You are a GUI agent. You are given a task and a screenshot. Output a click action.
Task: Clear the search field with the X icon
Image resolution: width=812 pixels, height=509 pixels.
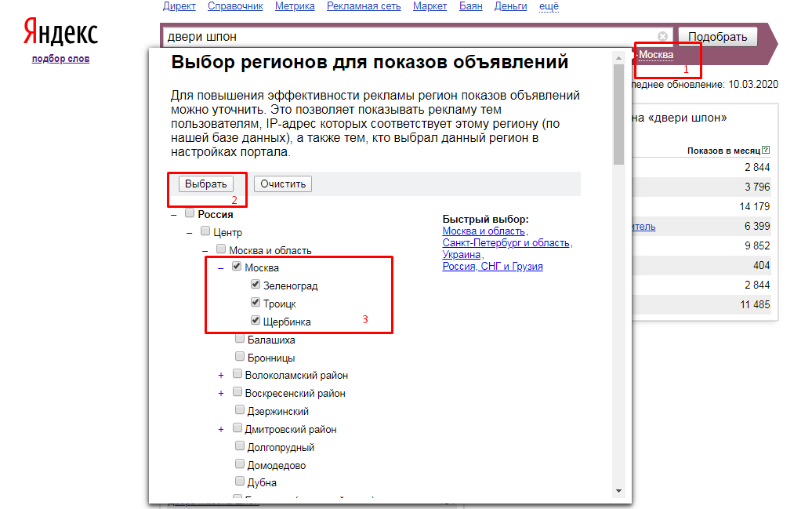pos(662,36)
